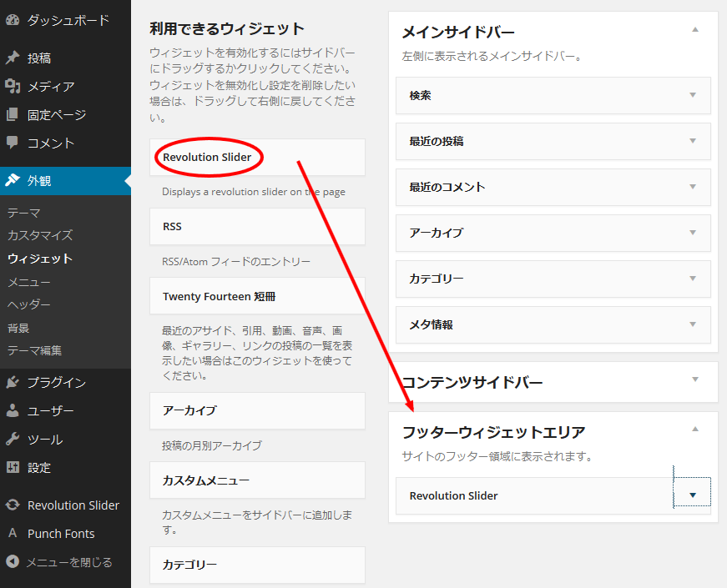Screen dimensions: 727x588
Task: Click the メタ情報 widget title
Action: [431, 324]
